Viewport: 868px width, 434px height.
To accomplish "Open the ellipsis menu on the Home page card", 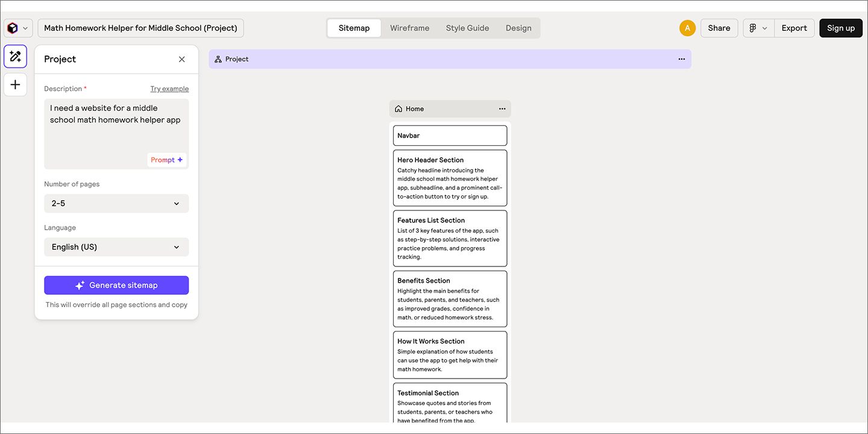I will click(x=502, y=108).
